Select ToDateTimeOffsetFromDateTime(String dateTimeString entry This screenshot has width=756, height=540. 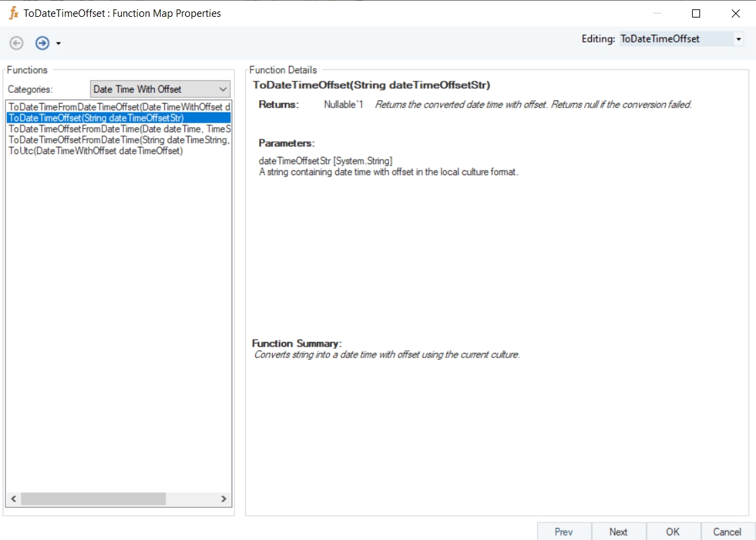click(x=119, y=140)
